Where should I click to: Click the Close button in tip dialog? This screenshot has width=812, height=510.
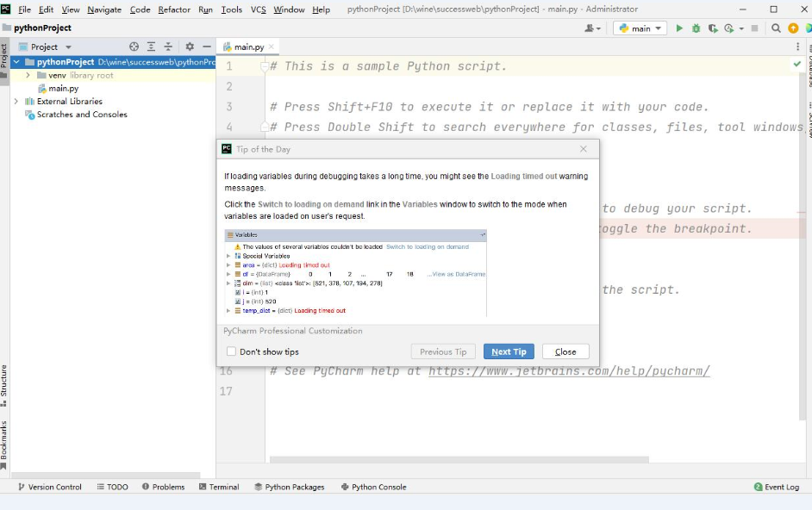pyautogui.click(x=565, y=351)
